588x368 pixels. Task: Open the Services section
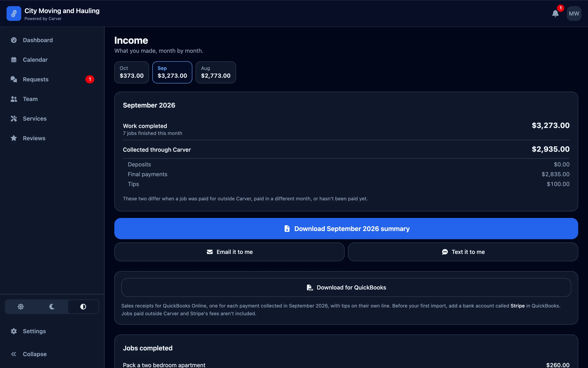coord(52,119)
